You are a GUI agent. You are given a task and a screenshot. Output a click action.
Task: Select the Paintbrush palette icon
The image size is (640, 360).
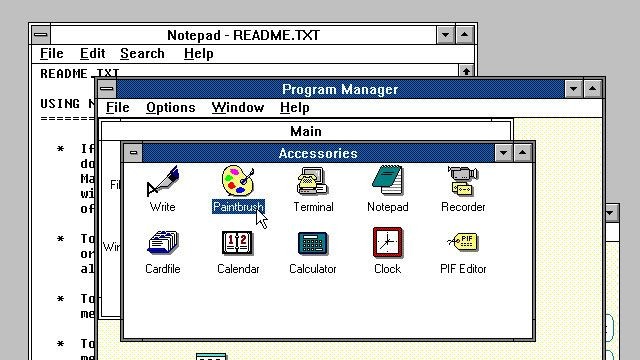click(x=238, y=180)
